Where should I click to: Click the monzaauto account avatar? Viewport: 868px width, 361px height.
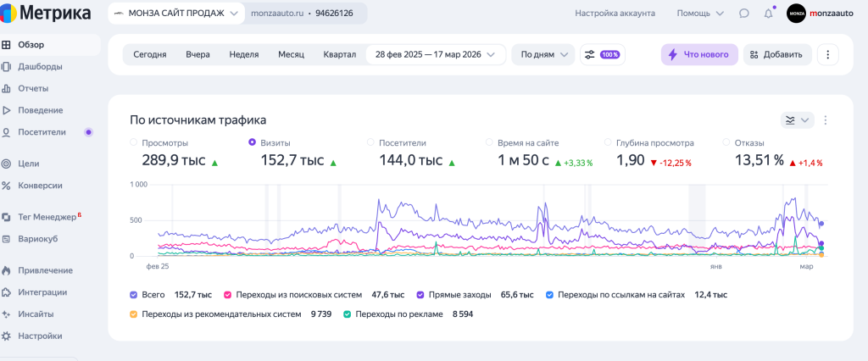pos(796,14)
